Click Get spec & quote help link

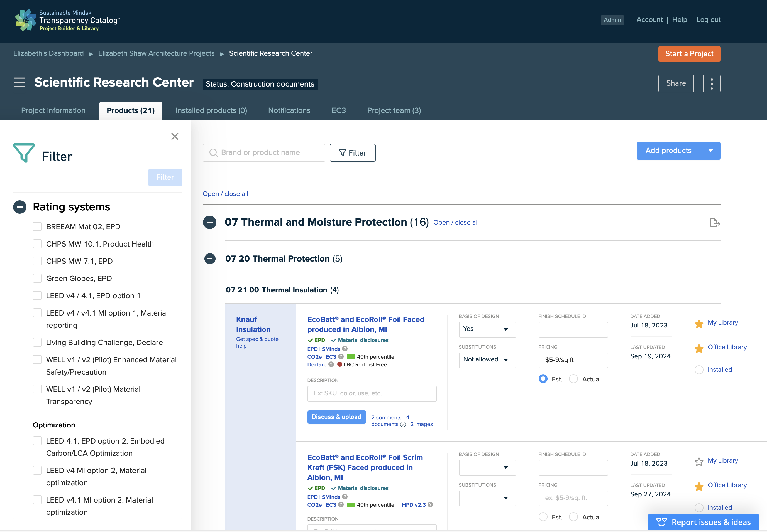pyautogui.click(x=257, y=342)
